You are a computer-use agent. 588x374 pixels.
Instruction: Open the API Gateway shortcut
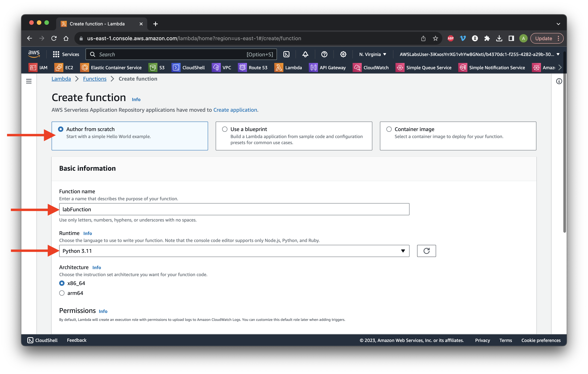tap(327, 68)
